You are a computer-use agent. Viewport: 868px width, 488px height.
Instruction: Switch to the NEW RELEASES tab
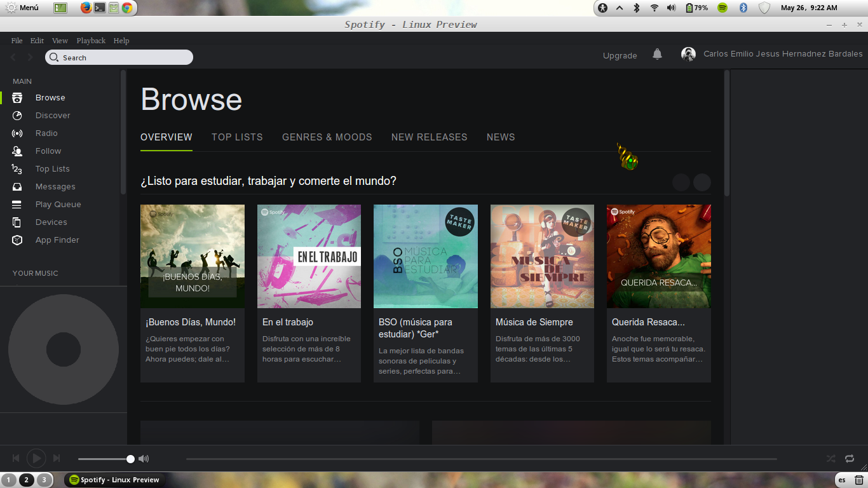point(430,137)
